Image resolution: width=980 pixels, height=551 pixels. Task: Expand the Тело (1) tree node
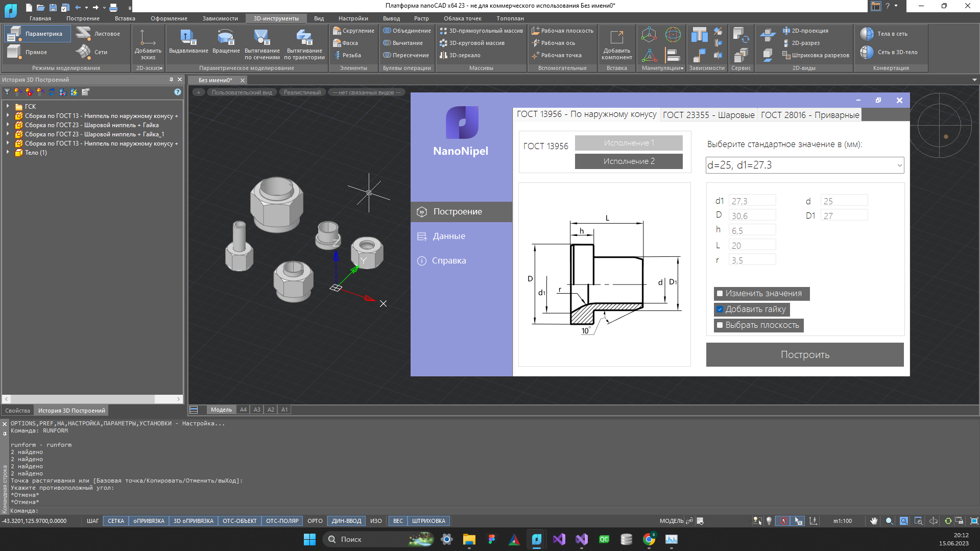point(8,153)
